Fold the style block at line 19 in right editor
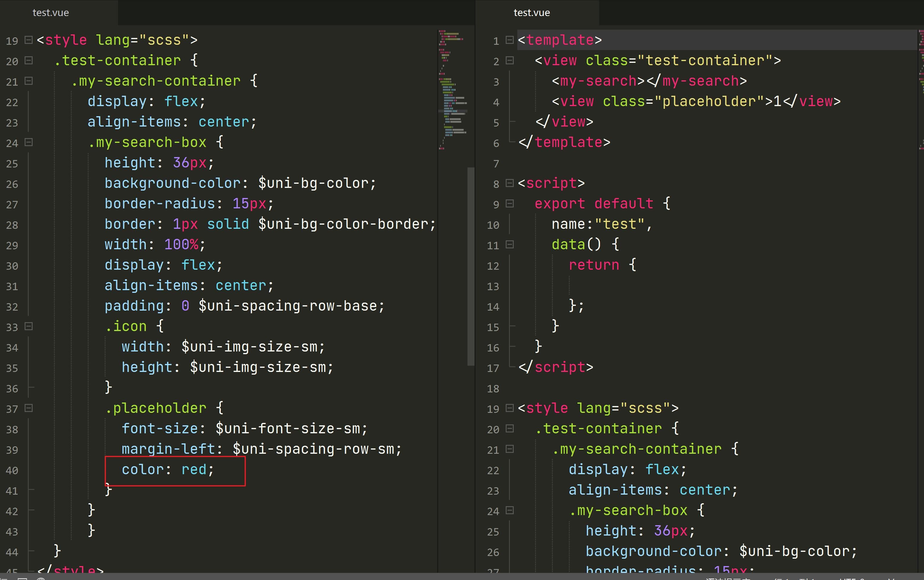 (x=509, y=408)
